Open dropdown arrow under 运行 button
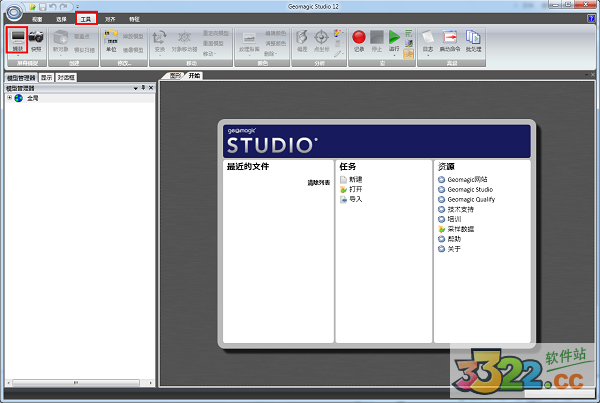The width and height of the screenshot is (600, 403). pyautogui.click(x=393, y=55)
